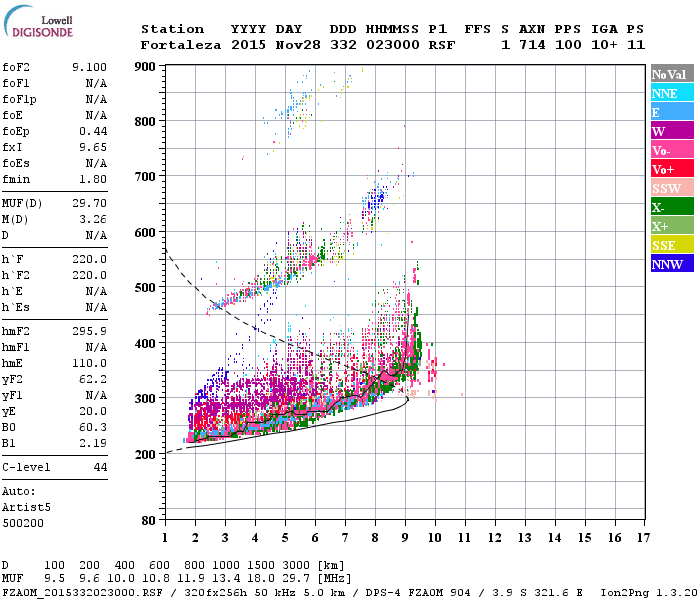
Task: Click the AXN value 714
Action: [x=532, y=45]
